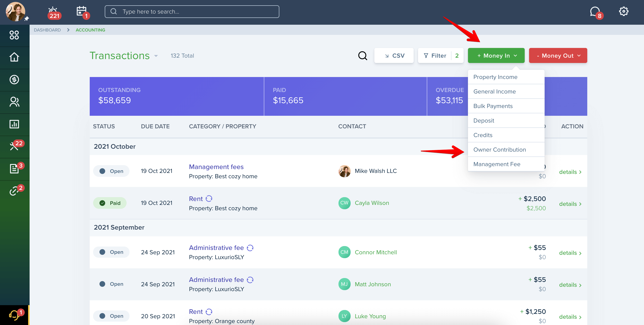Open Connor Mitchell contact link
Image resolution: width=644 pixels, height=325 pixels.
(376, 252)
